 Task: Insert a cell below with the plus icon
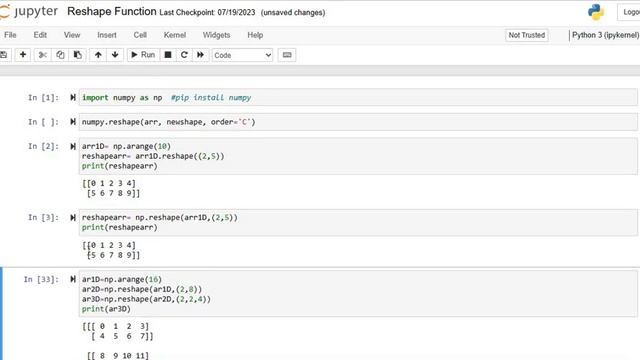tap(23, 55)
